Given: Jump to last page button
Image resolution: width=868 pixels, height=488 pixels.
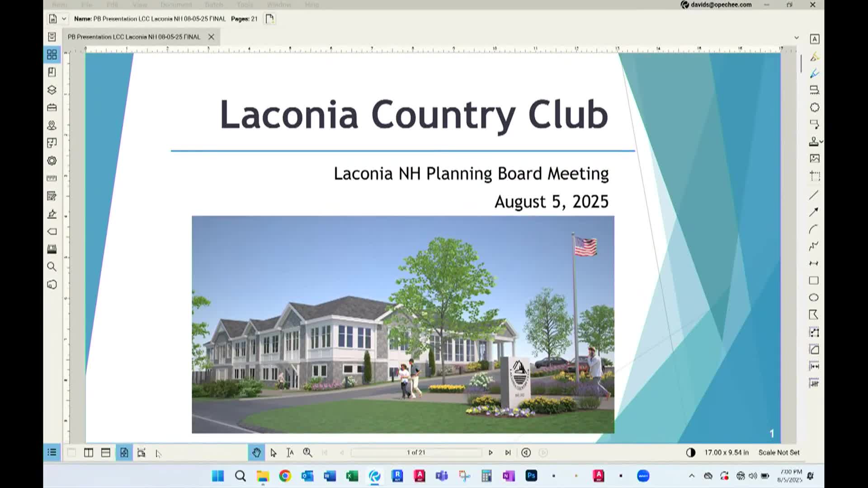Looking at the screenshot, I should tap(508, 452).
